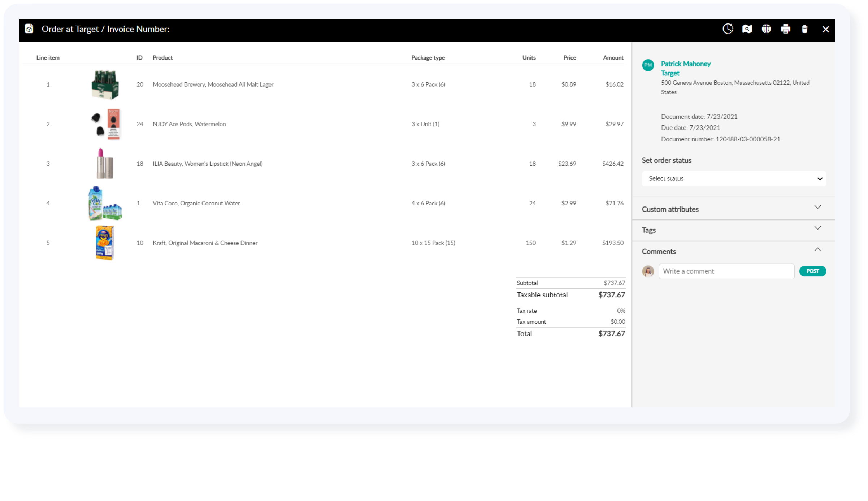Click the ID column header
This screenshot has height=501, width=868.
coord(139,58)
